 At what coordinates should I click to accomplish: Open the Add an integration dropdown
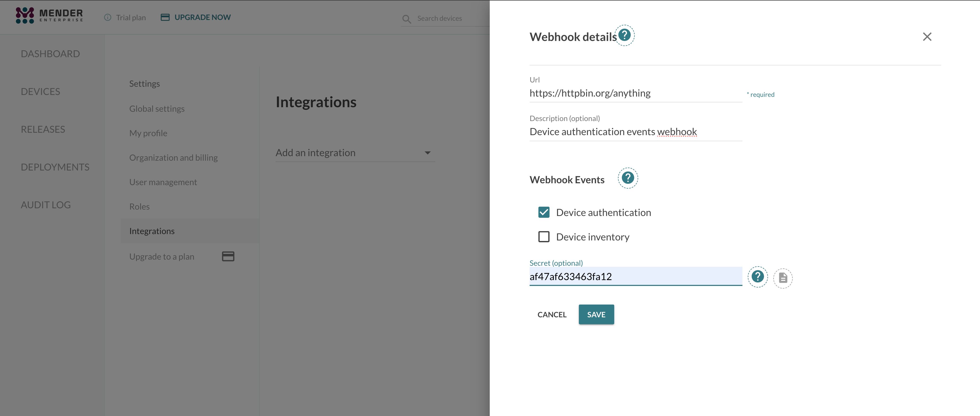355,153
